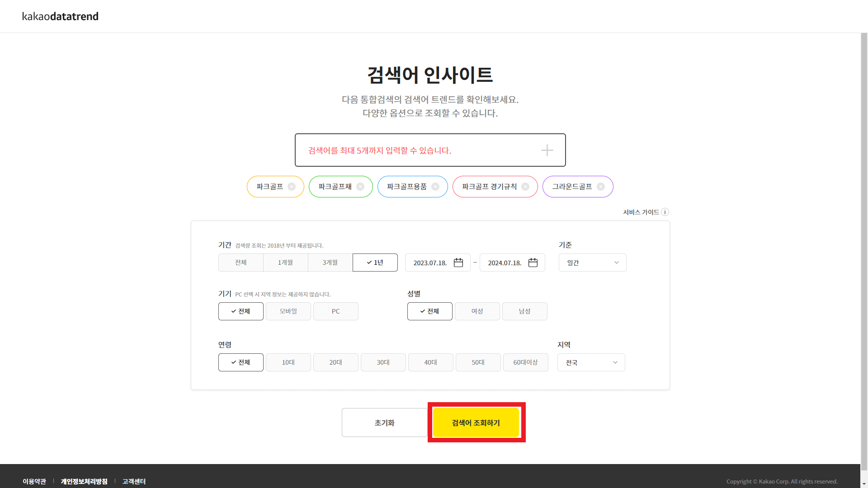Select 모바일 device option
Screen dimensions: 868x488
coord(288,311)
